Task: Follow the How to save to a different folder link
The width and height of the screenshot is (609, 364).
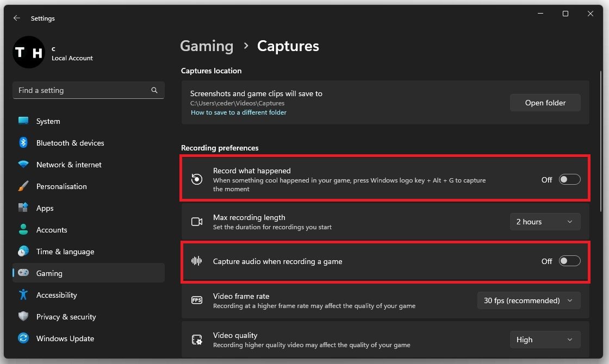Action: 239,112
